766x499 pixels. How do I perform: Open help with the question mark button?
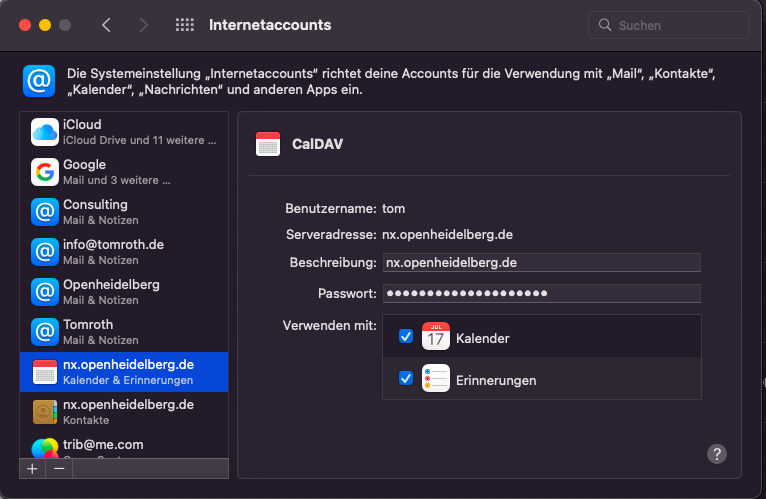(717, 454)
